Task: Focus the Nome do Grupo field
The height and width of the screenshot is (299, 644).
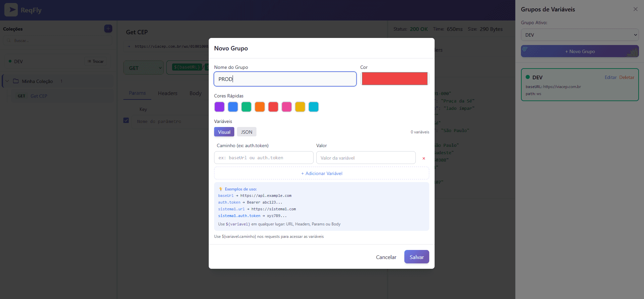Action: (285, 79)
